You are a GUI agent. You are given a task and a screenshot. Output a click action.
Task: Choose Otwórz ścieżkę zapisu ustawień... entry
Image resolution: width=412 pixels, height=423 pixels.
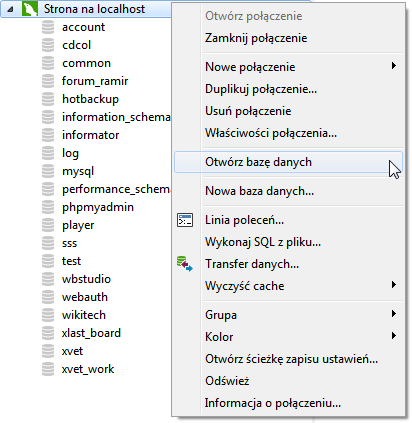tap(289, 359)
